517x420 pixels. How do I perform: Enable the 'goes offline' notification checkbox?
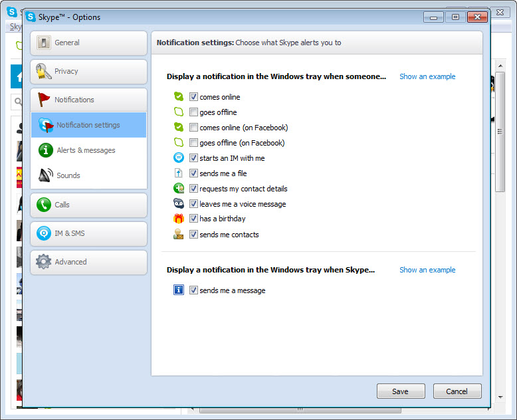click(193, 112)
